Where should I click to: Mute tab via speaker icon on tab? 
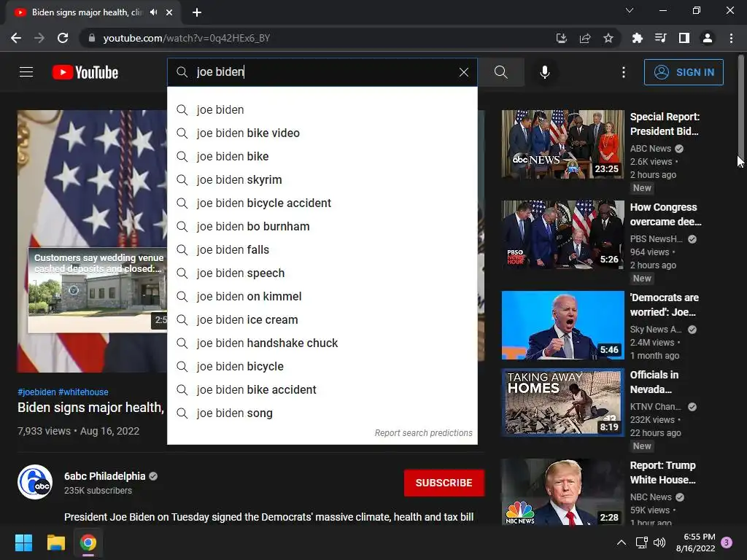tap(153, 12)
